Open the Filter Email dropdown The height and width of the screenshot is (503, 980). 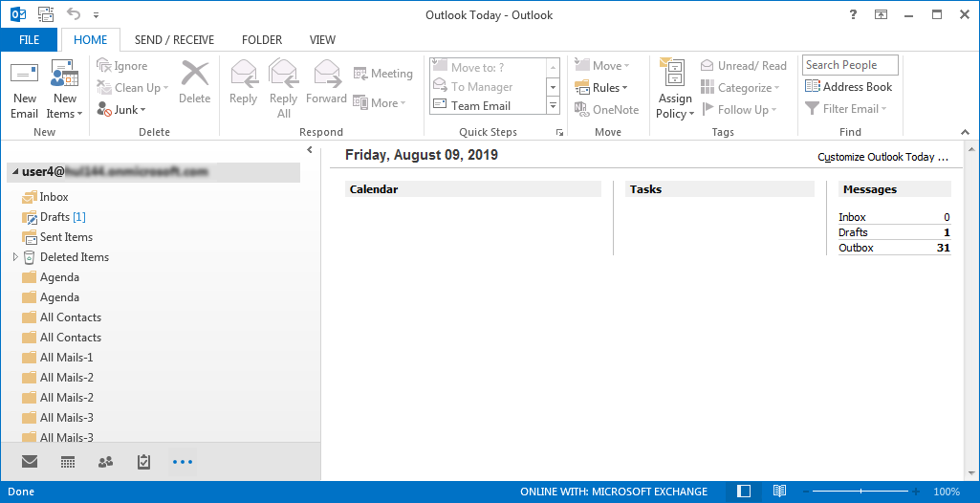845,109
